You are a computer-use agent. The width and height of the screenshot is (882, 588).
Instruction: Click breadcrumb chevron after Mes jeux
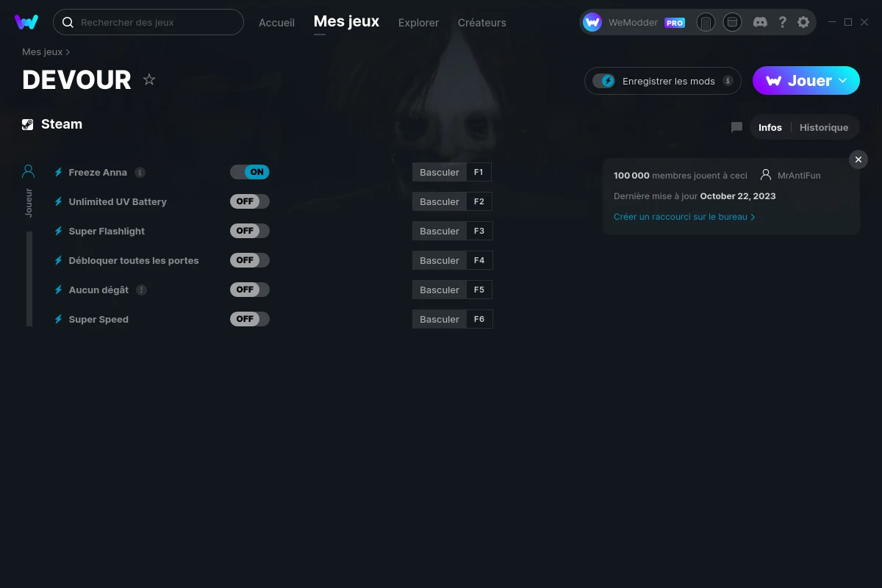(68, 52)
